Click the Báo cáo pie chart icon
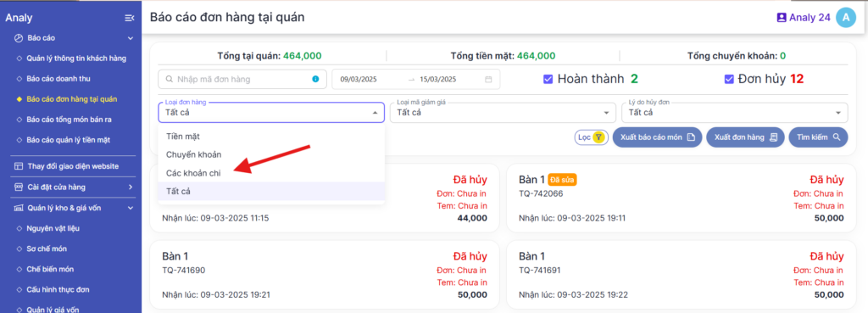The height and width of the screenshot is (313, 868). tap(19, 38)
